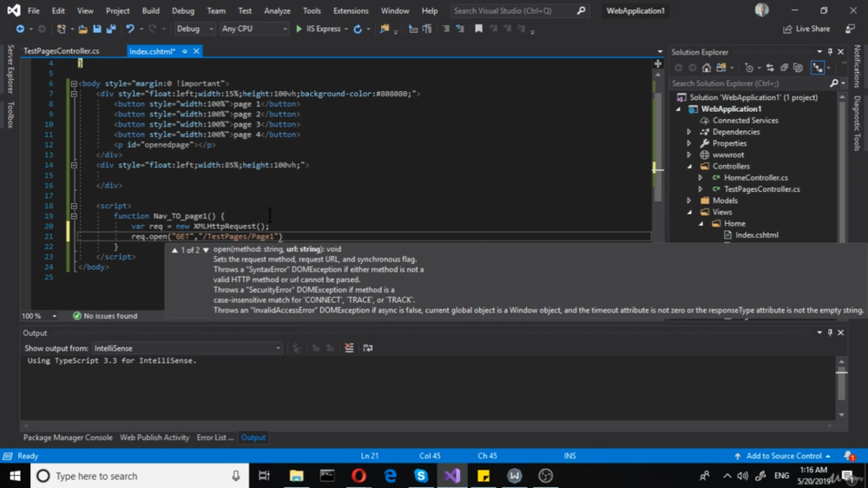Pin the Index.cshtml tab

(185, 51)
